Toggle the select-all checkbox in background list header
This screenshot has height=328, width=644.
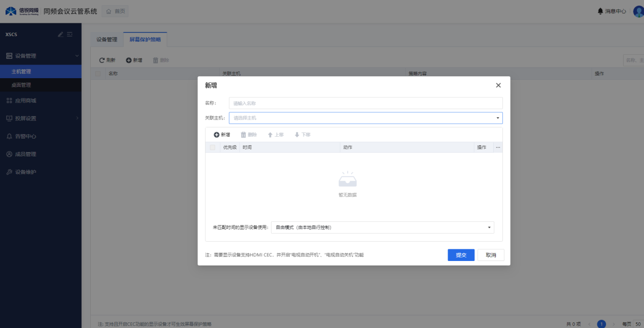coord(98,74)
